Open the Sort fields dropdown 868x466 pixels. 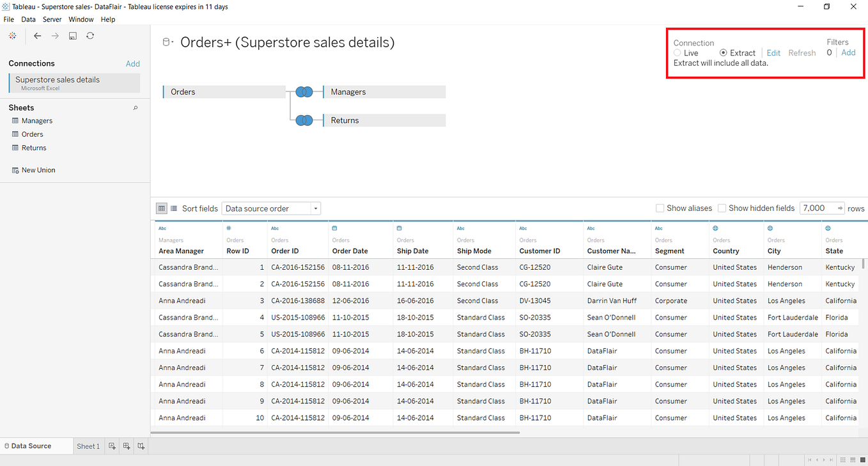271,208
